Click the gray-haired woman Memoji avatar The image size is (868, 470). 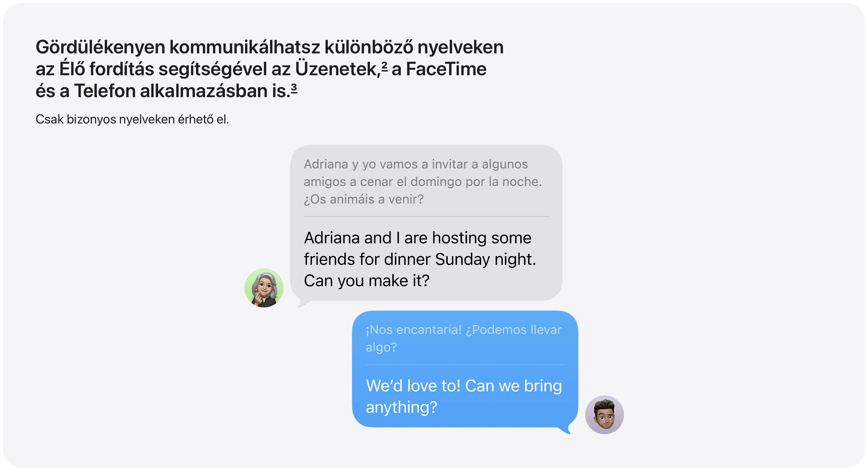264,288
